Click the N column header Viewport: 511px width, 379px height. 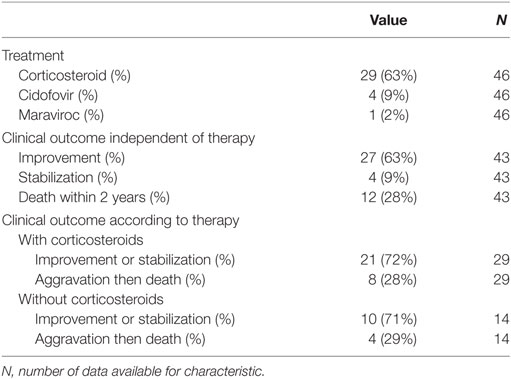[x=501, y=20]
